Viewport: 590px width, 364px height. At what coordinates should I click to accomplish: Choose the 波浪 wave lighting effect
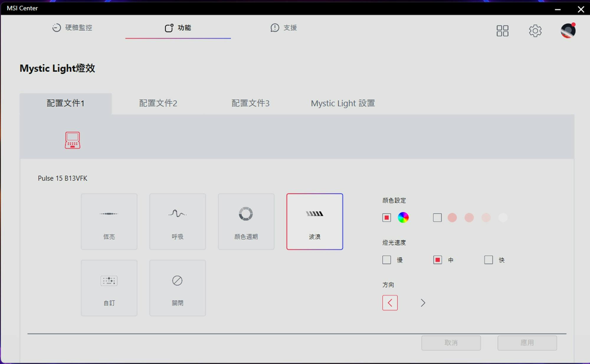click(x=314, y=222)
